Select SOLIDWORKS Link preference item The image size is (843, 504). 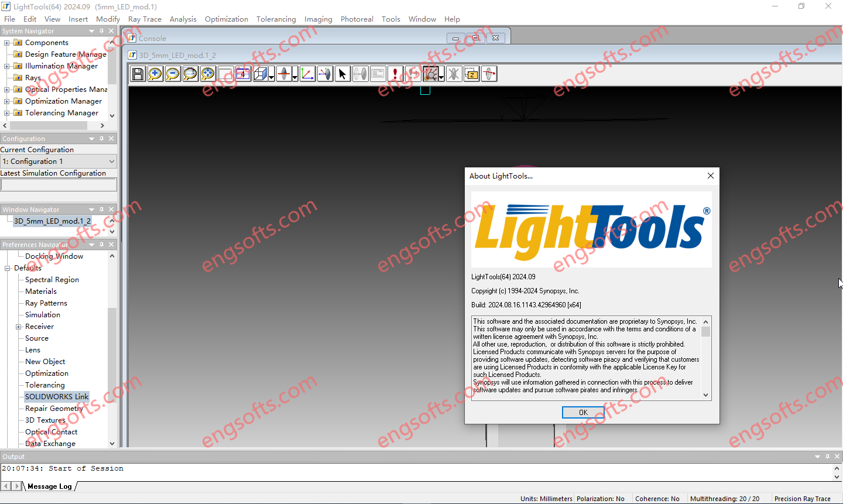57,397
